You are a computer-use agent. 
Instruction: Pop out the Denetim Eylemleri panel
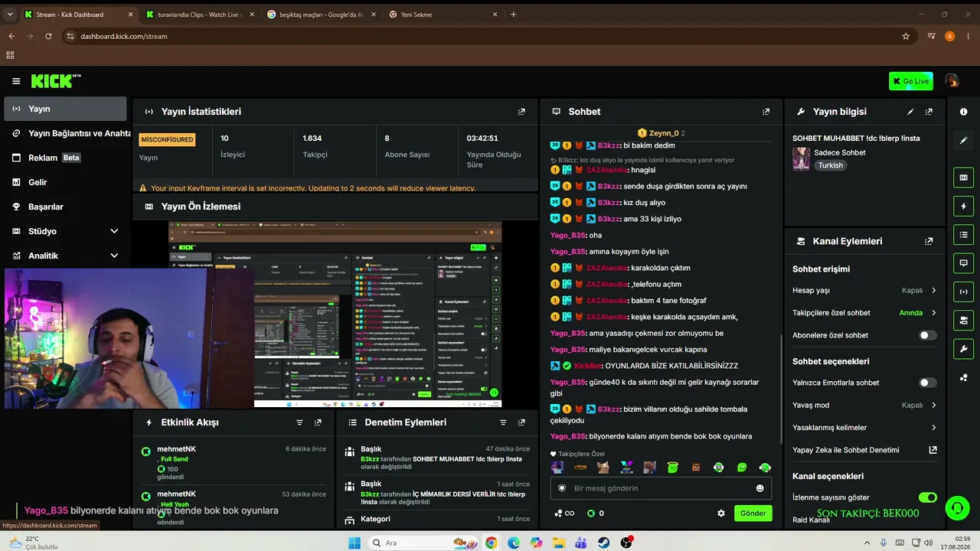521,422
